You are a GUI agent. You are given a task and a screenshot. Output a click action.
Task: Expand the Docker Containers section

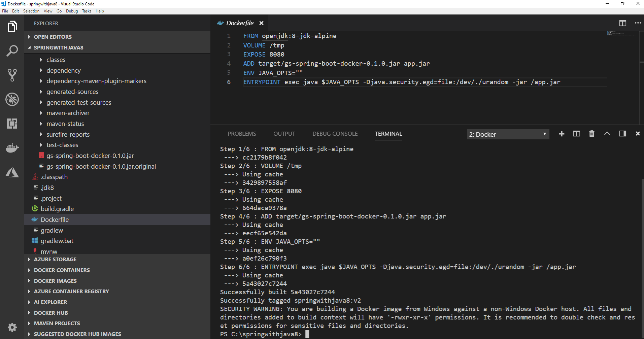(117, 270)
